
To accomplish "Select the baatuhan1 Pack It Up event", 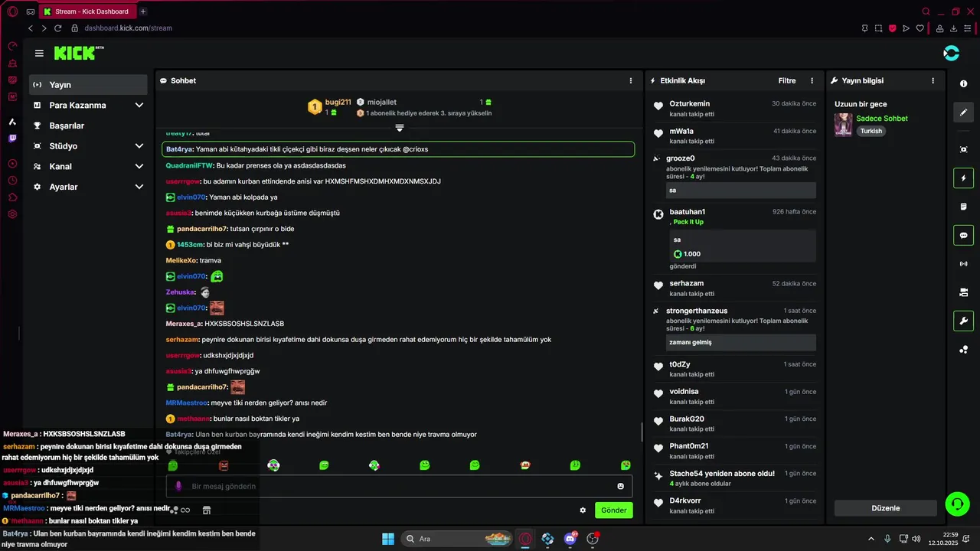I will pos(735,239).
